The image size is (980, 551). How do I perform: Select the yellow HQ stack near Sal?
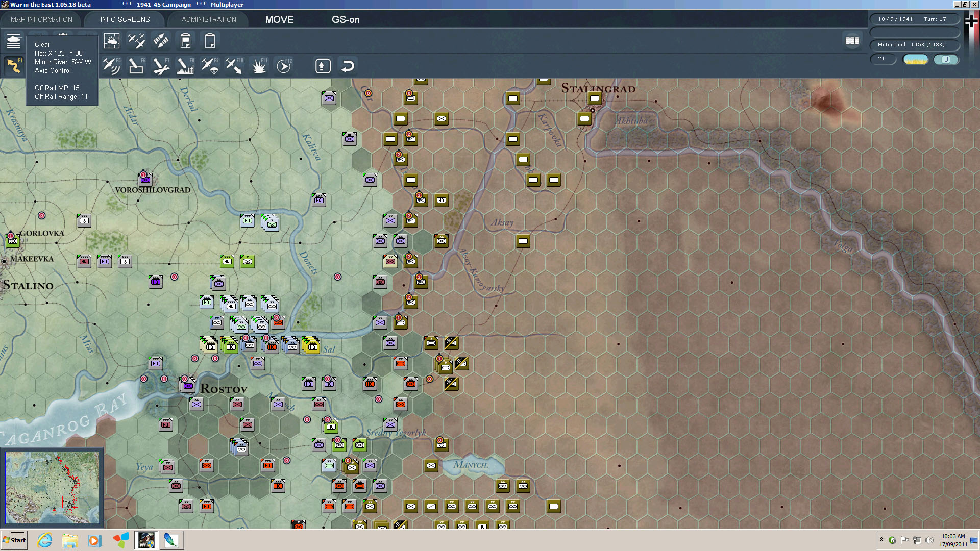coord(311,345)
